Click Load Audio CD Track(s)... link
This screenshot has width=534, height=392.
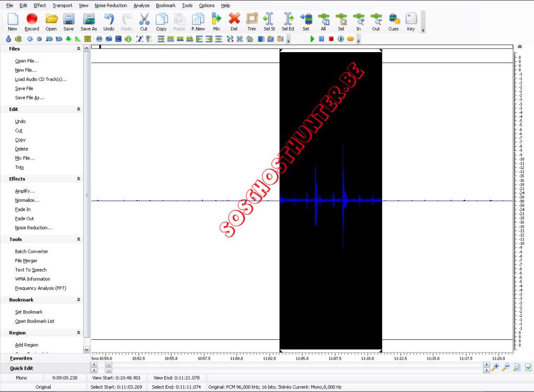[x=41, y=79]
